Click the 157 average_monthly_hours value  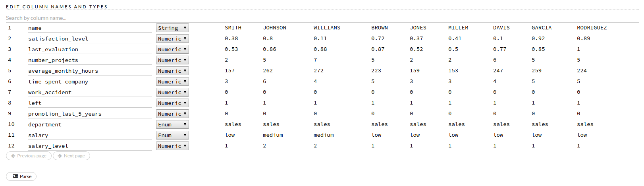coord(229,71)
